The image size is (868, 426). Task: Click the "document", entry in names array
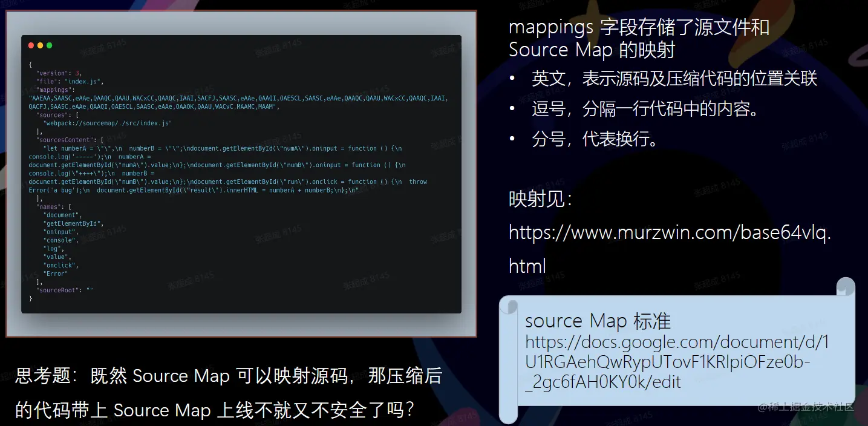[62, 215]
